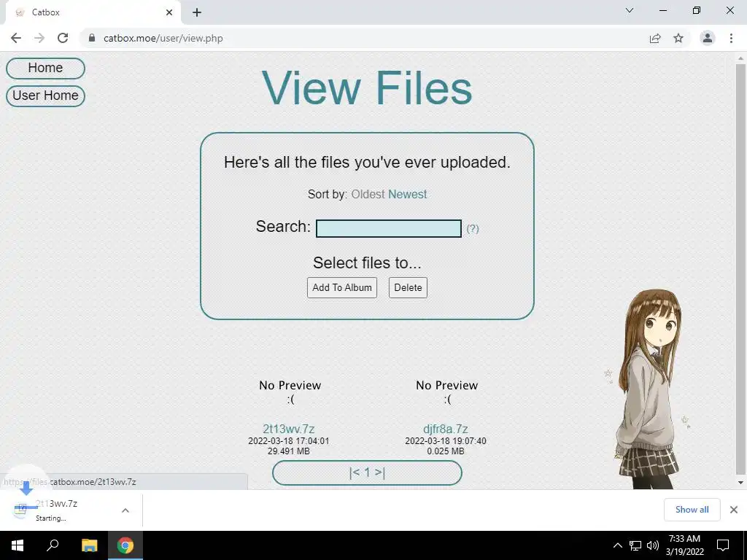Open the volume tray icon

click(653, 545)
